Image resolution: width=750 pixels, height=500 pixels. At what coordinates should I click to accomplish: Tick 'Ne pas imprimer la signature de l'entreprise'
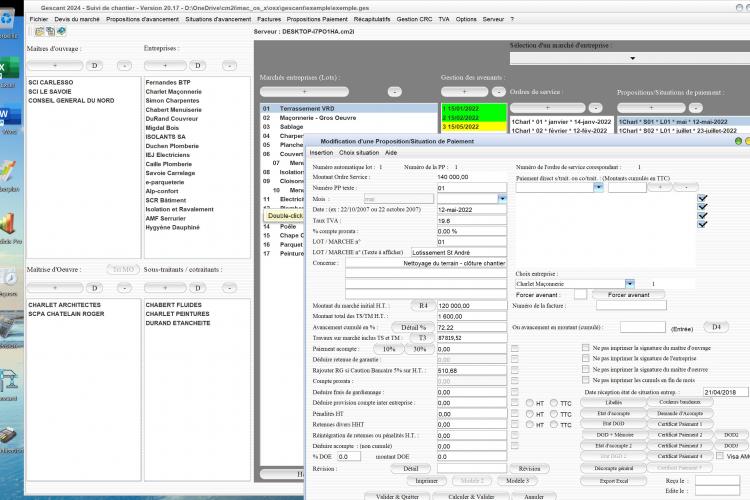585,358
